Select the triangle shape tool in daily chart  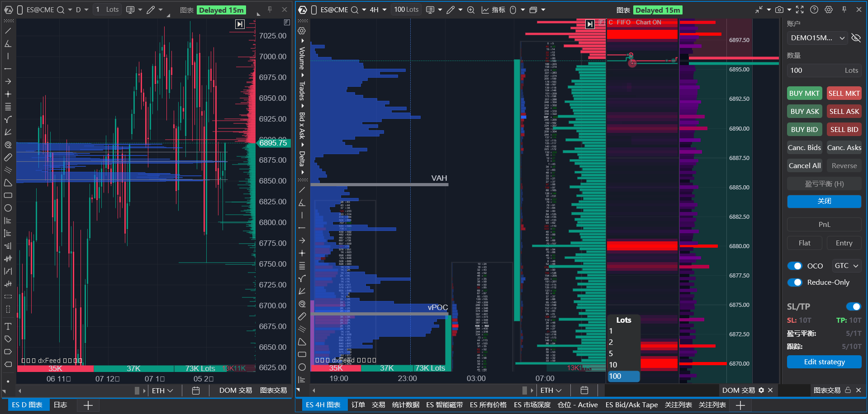[x=8, y=183]
